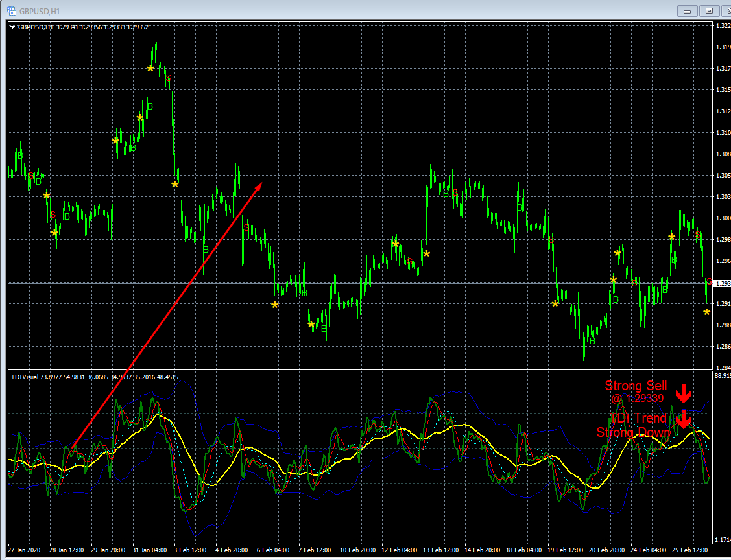The image size is (731, 560).
Task: Click the 1.305 level on the price scale
Action: [723, 176]
